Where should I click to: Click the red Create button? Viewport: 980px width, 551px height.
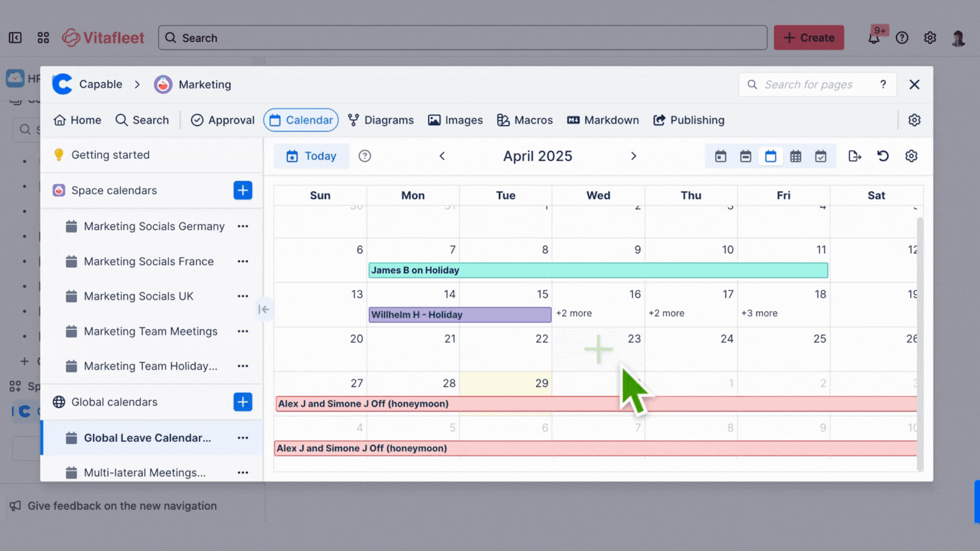pyautogui.click(x=808, y=37)
